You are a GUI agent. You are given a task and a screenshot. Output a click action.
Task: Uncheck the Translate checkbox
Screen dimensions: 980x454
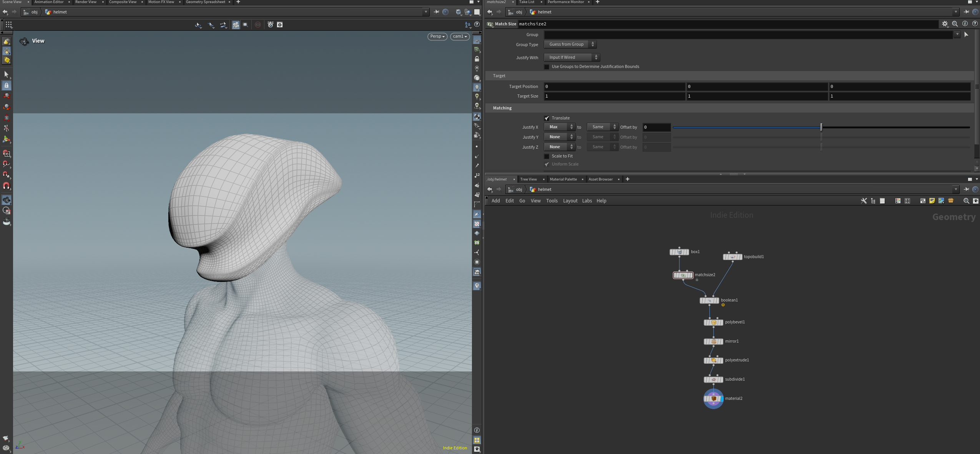click(546, 118)
